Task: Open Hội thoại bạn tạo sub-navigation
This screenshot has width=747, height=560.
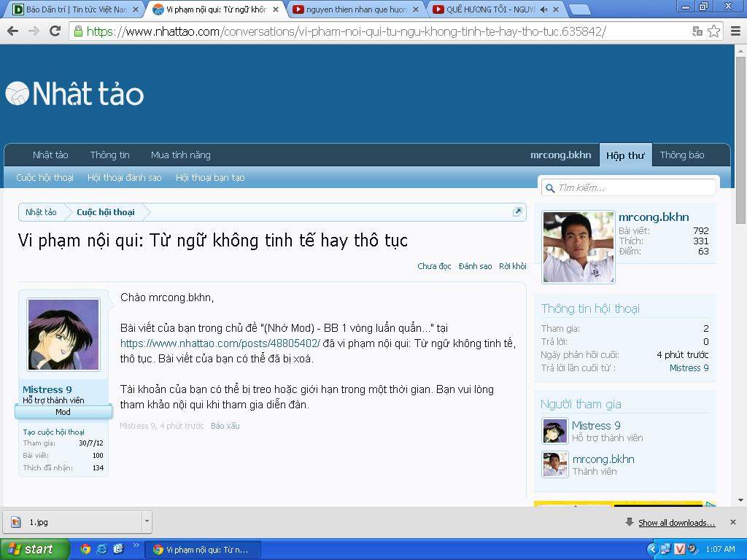Action: pyautogui.click(x=210, y=178)
